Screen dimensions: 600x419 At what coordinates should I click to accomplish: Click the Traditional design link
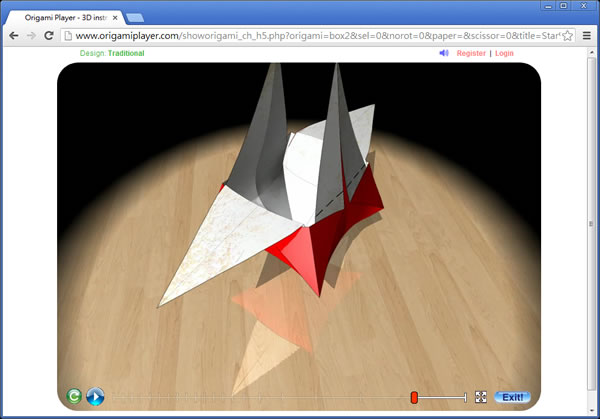coord(126,53)
